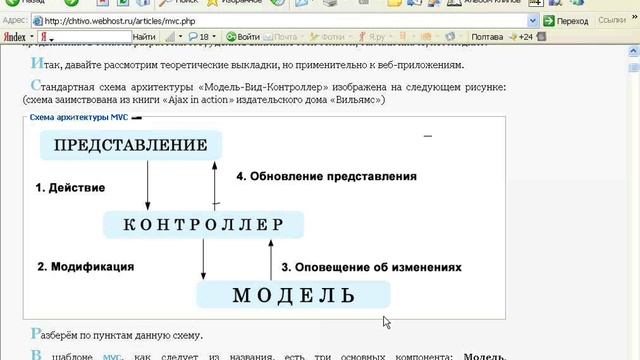This screenshot has width=640, height=360.
Task: Click the +24 weather temperature indicator
Action: [x=521, y=37]
